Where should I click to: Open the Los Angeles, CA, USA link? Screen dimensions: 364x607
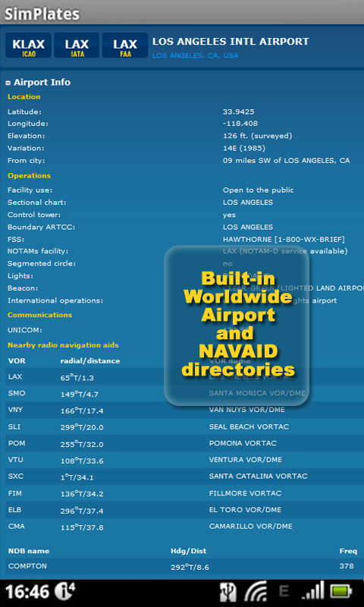point(196,55)
